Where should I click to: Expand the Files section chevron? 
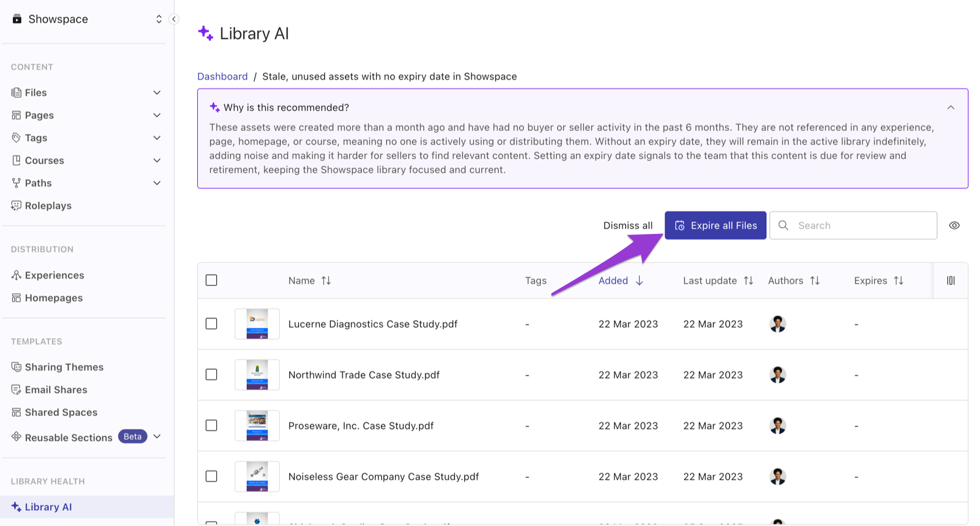tap(157, 92)
